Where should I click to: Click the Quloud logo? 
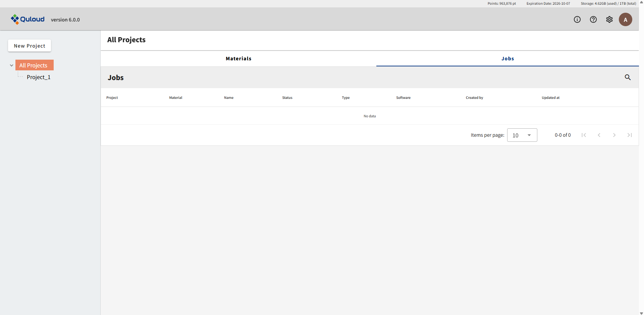28,19
